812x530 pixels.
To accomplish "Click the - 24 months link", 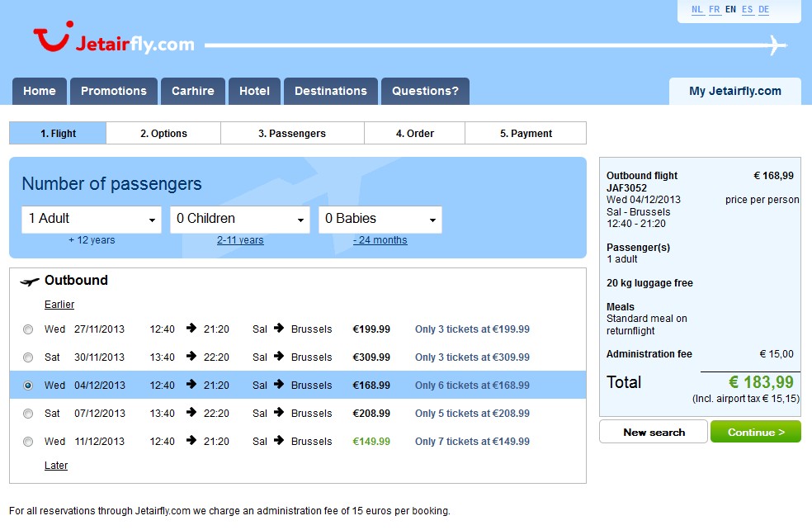I will click(x=380, y=240).
